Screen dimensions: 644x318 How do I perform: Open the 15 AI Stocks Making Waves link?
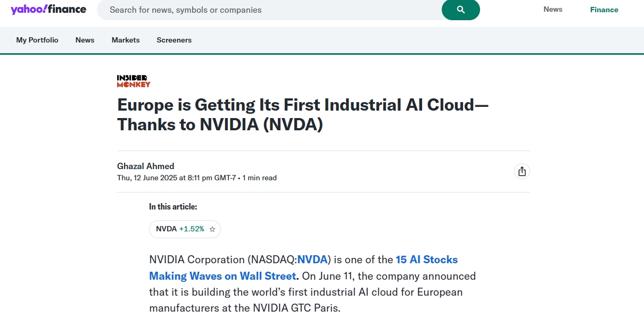303,268
